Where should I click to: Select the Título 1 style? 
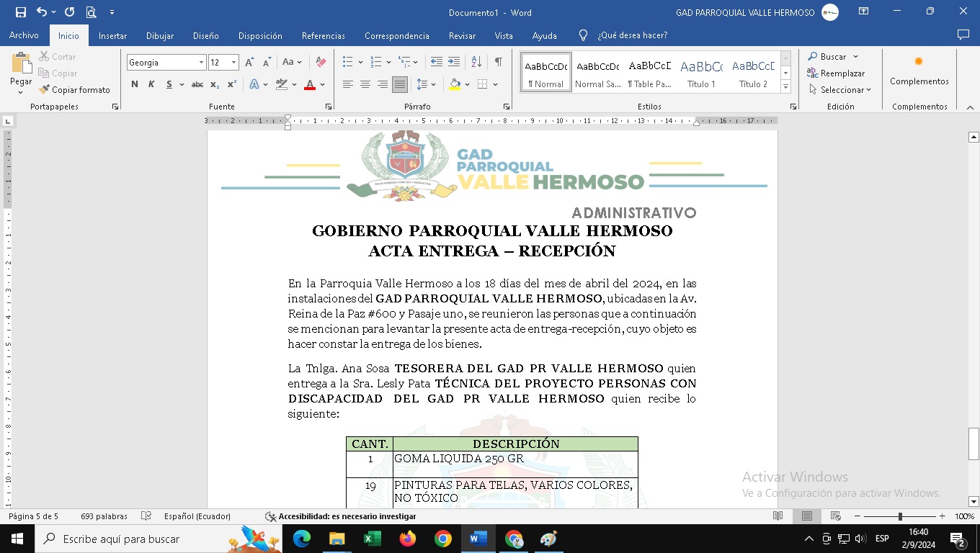[x=701, y=72]
